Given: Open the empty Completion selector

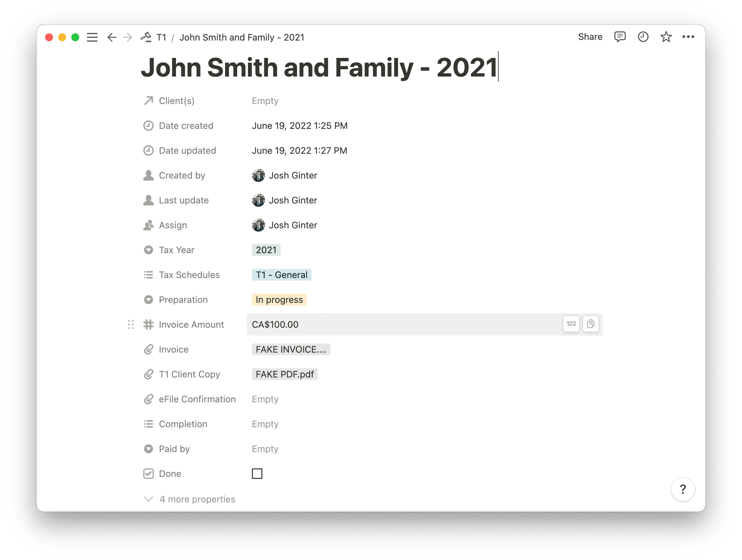Looking at the screenshot, I should point(265,424).
